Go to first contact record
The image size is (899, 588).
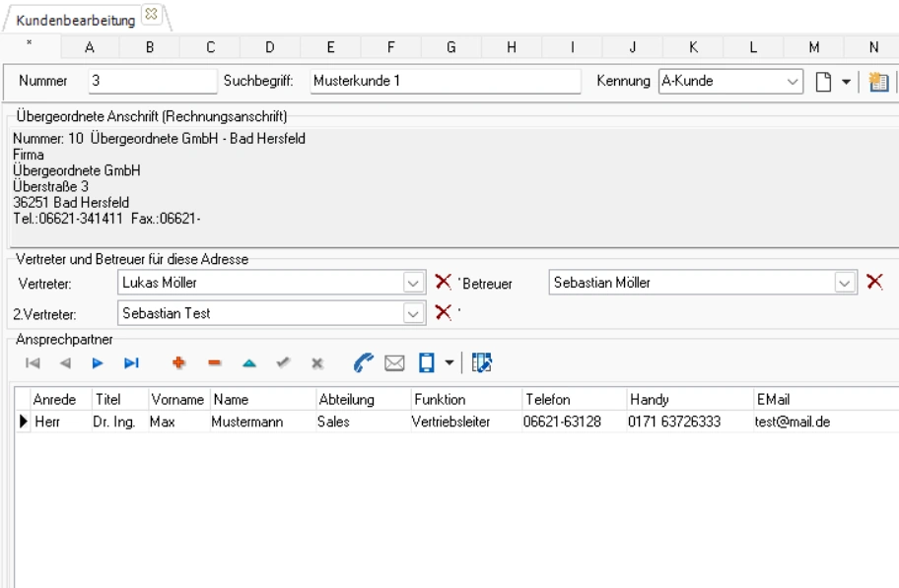[33, 362]
